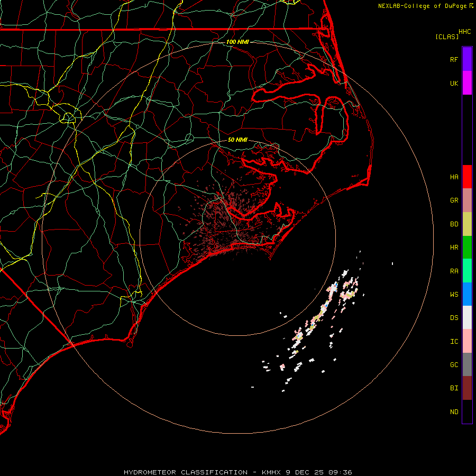The image size is (476, 476).
Task: Click the [CLAS] units label
Action: 447,36
